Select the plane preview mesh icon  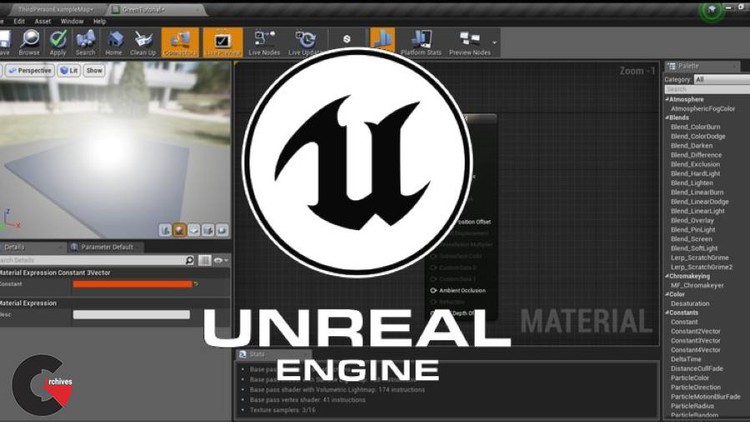(x=195, y=229)
